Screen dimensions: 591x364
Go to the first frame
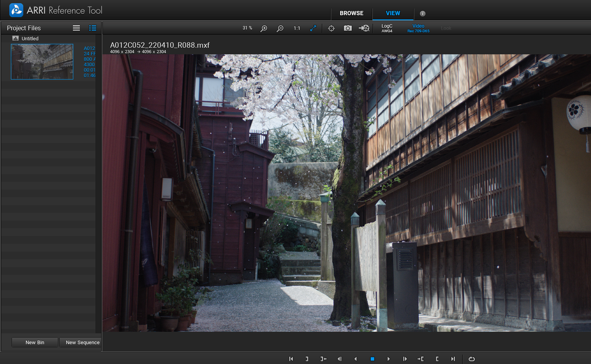coord(291,359)
